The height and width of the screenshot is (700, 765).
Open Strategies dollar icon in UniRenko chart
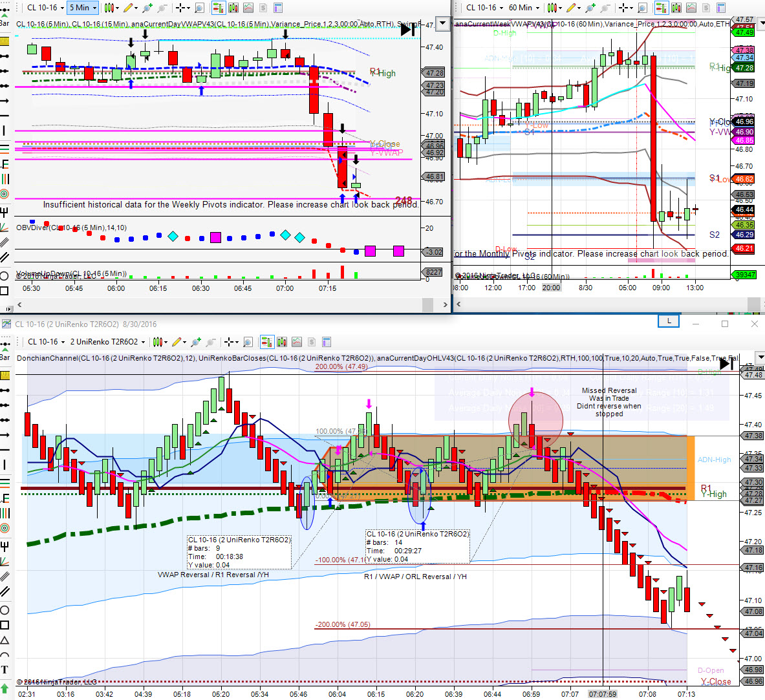[x=312, y=342]
